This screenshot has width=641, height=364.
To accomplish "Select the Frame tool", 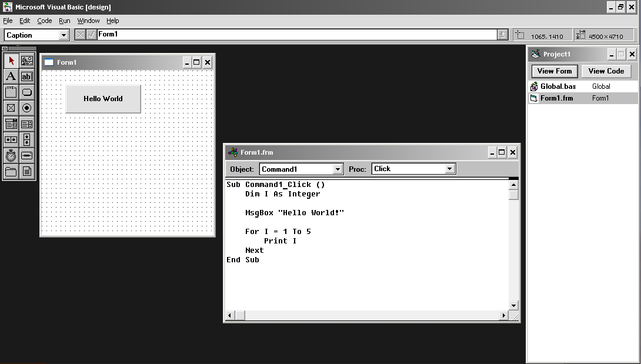I will pos(11,92).
